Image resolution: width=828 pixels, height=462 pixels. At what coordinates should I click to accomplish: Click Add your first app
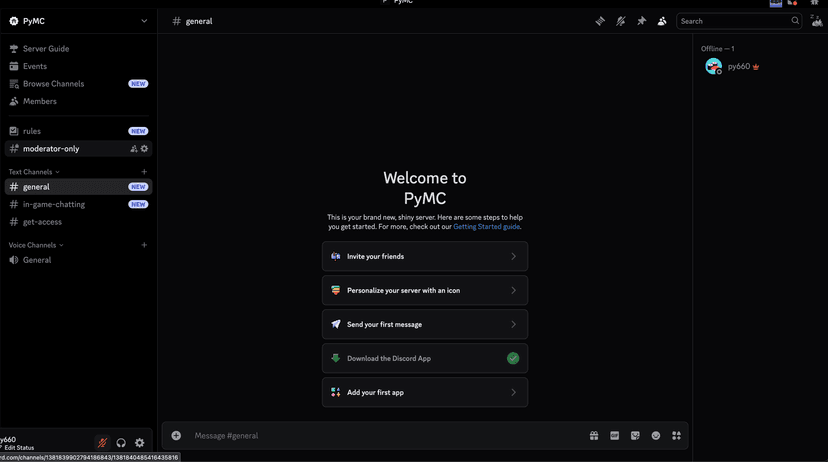coord(425,392)
